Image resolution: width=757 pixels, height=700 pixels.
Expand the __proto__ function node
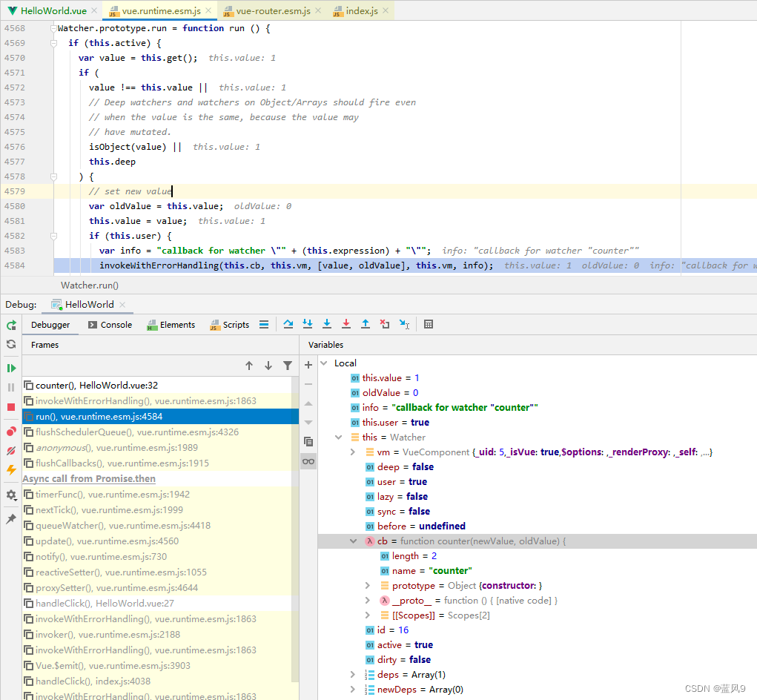tap(368, 601)
